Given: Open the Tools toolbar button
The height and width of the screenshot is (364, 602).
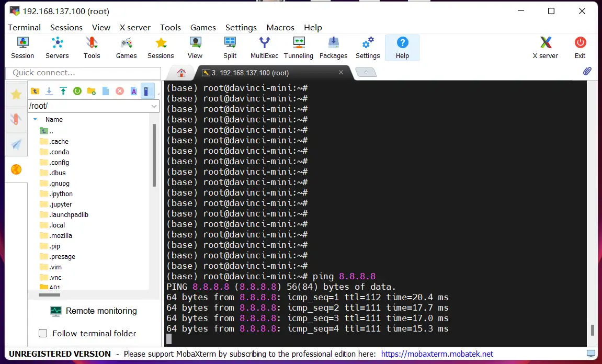Looking at the screenshot, I should (92, 48).
